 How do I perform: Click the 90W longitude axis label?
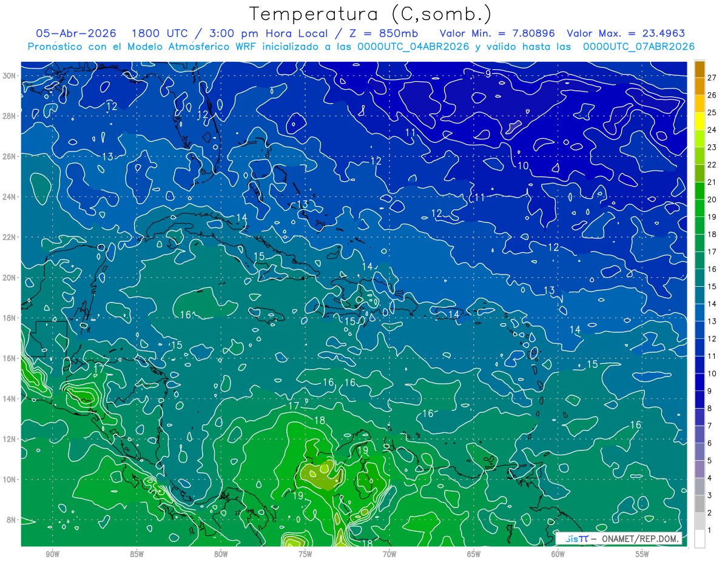pyautogui.click(x=52, y=554)
